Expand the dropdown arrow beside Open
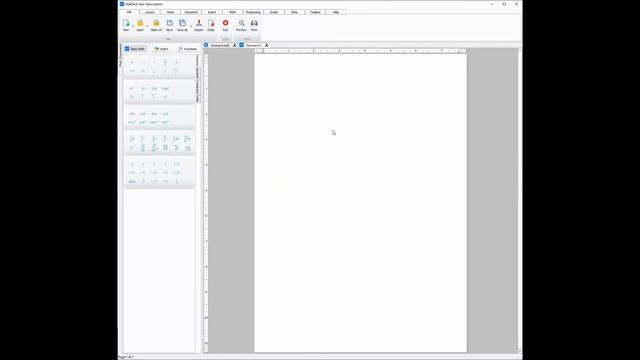This screenshot has width=640, height=360. (x=147, y=26)
